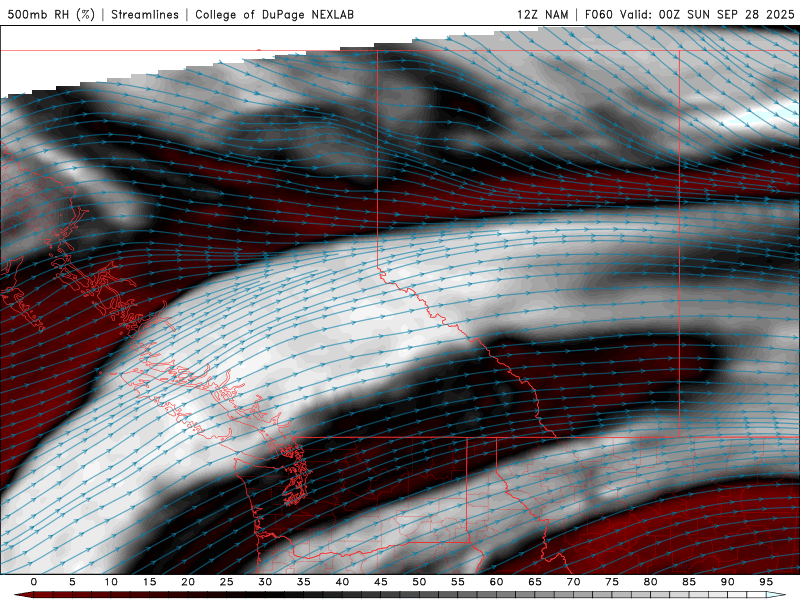Click the 50 value on the color scale
Image resolution: width=800 pixels, height=600 pixels.
[419, 582]
